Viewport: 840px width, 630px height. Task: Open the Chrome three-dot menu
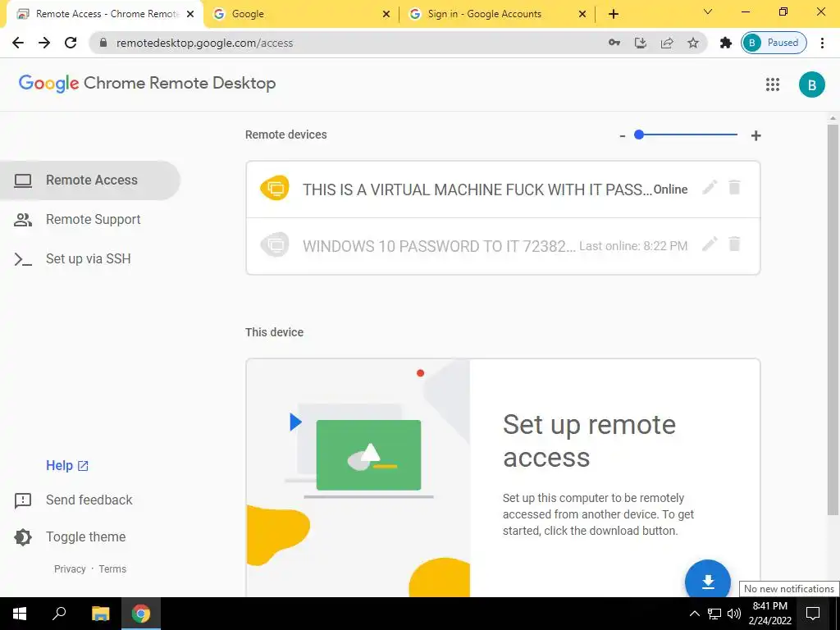click(x=822, y=43)
